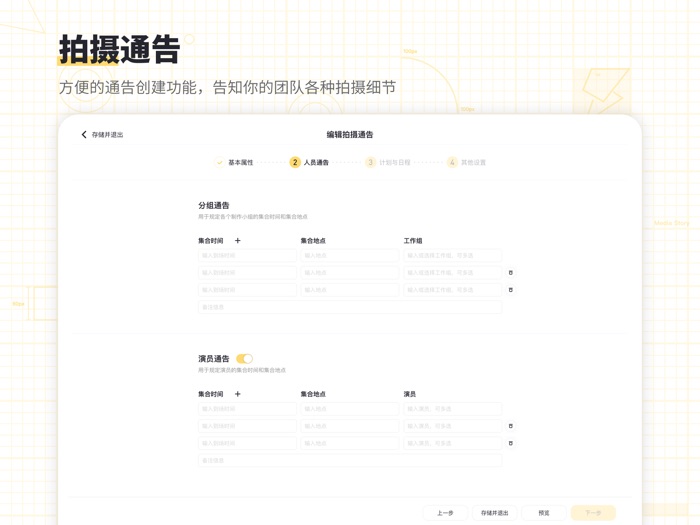Screen dimensions: 700x525
Task: Click the number 4 circle of 其他设置
Action: click(x=452, y=162)
